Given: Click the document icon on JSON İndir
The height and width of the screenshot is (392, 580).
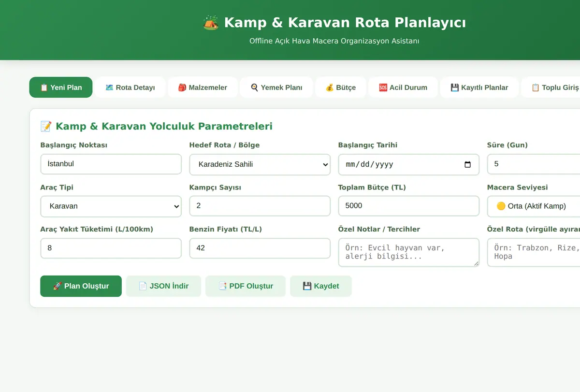Looking at the screenshot, I should point(143,286).
